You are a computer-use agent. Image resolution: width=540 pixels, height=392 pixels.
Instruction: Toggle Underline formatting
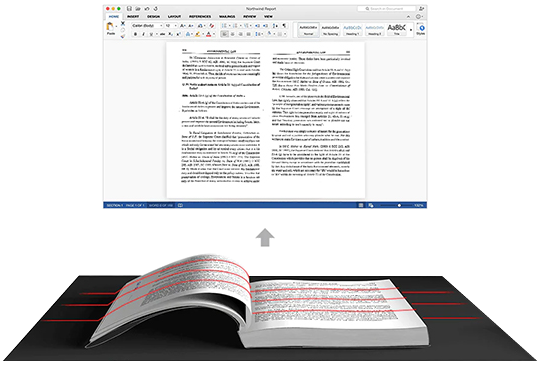[151, 34]
